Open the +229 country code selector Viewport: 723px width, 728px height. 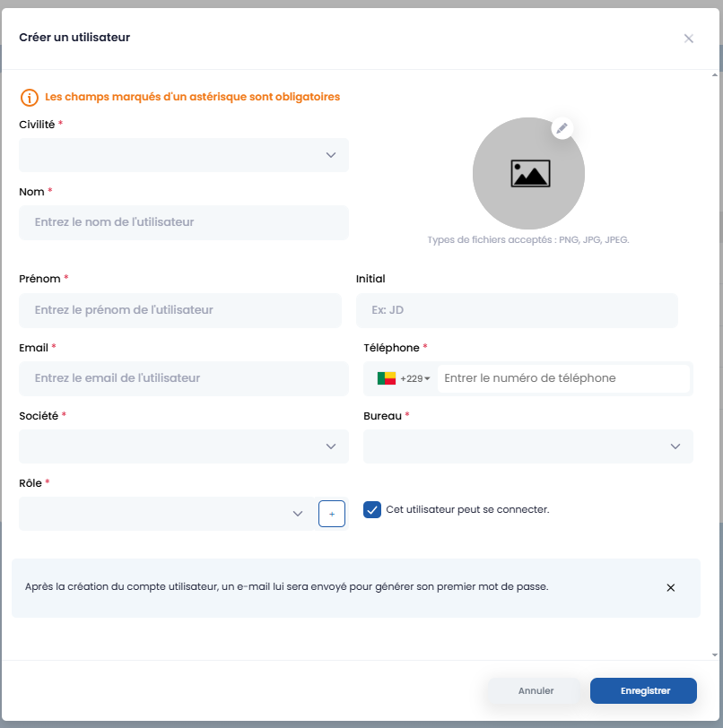tap(414, 378)
